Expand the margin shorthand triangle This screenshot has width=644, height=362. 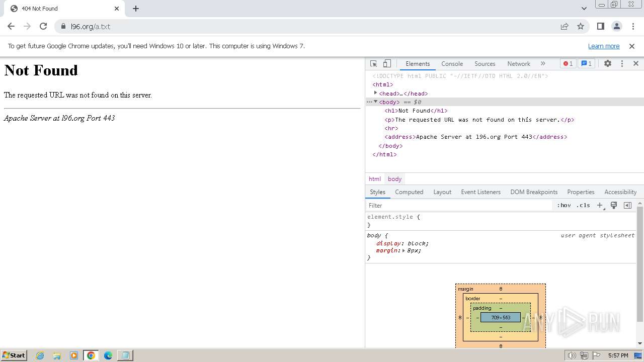click(x=404, y=250)
